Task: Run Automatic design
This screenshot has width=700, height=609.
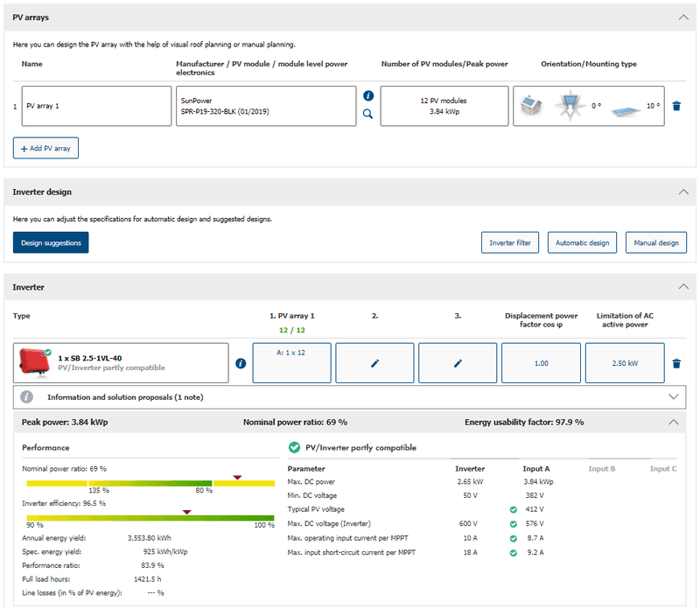Action: pyautogui.click(x=583, y=242)
